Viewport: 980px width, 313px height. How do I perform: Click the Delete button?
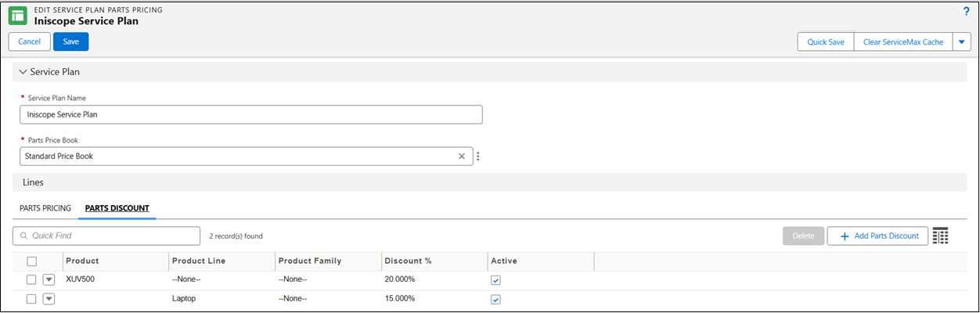[x=804, y=236]
